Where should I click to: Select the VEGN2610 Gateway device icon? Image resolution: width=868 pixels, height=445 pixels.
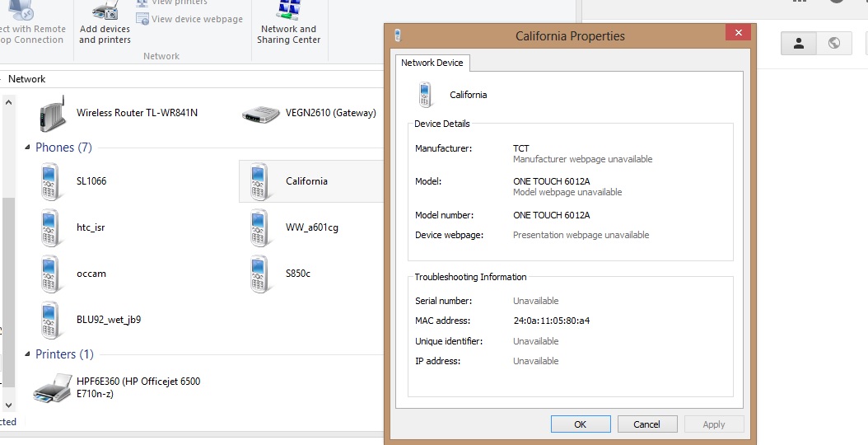[x=261, y=114]
